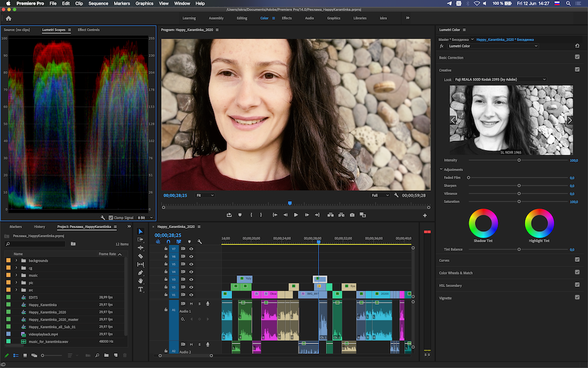Choose the Hand tool
Screen dimensions: 588x368
[140, 281]
